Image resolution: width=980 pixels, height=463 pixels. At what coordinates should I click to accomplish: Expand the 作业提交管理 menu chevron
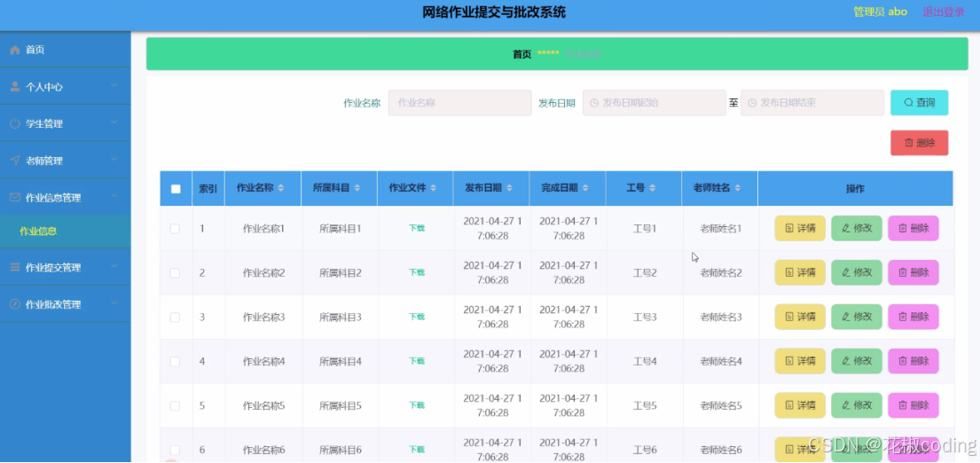pos(114,265)
